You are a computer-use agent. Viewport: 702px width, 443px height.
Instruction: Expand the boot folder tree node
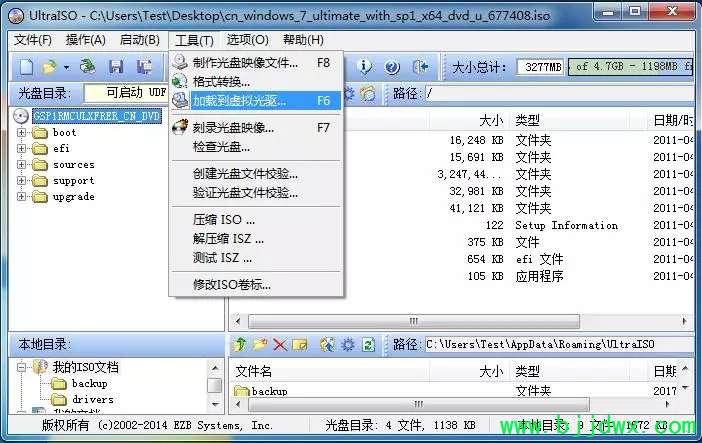(21, 133)
